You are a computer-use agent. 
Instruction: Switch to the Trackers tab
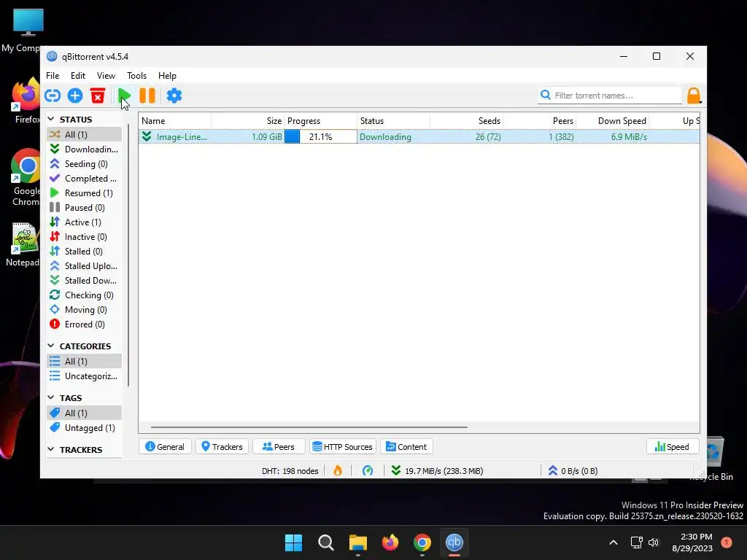(x=222, y=447)
